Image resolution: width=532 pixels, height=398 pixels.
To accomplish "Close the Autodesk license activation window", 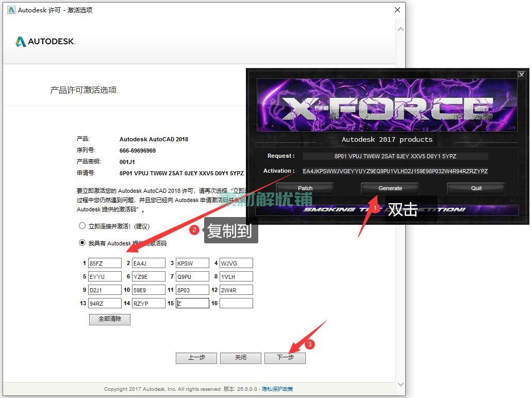I will click(397, 10).
